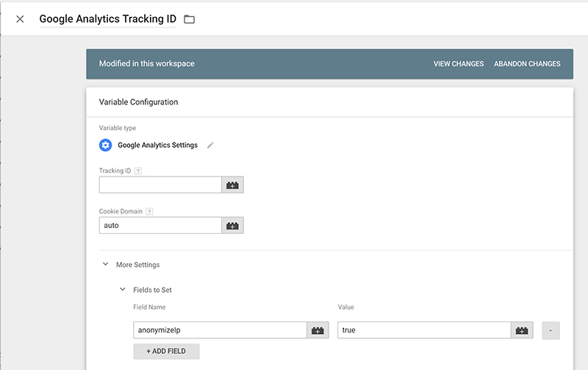The width and height of the screenshot is (588, 370).
Task: Open variable picker for Cookie Domain
Action: click(232, 226)
